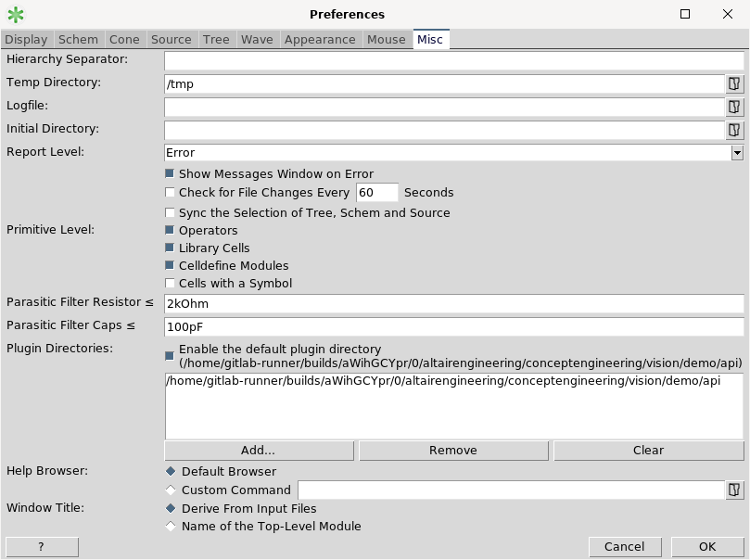Toggle Operators primitive level checkbox
Image resolution: width=750 pixels, height=560 pixels.
point(170,230)
